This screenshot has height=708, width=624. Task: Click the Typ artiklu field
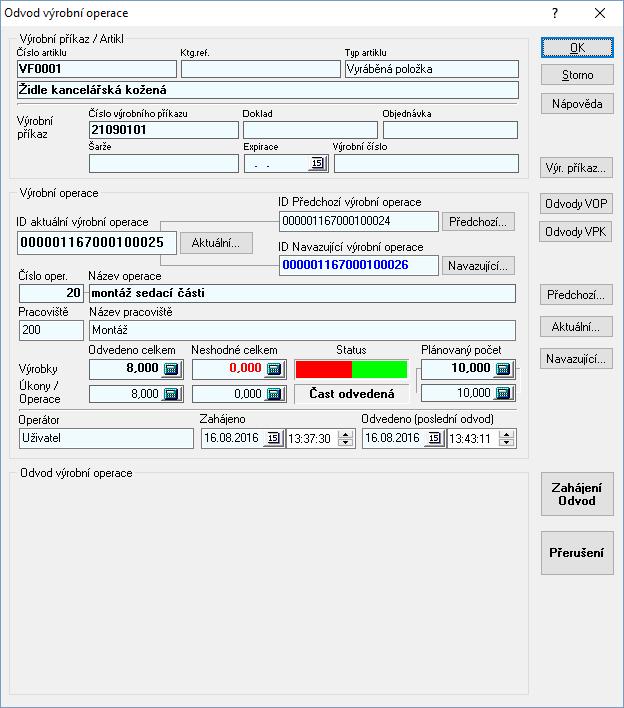pos(432,69)
